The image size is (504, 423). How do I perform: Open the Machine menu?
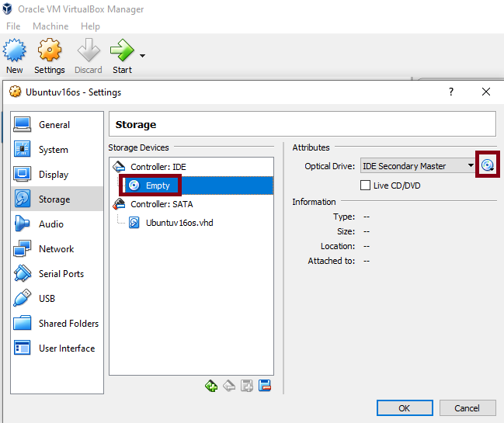click(50, 26)
